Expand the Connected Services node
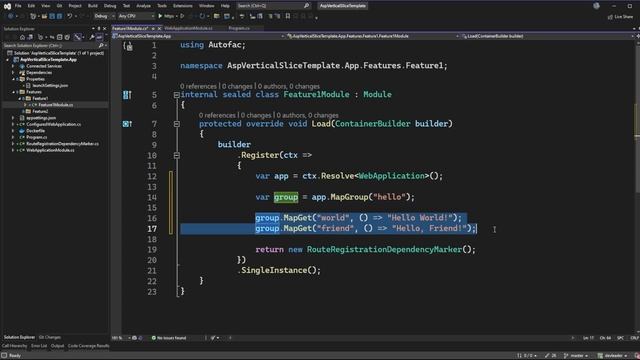This screenshot has width=640, height=360. point(13,66)
